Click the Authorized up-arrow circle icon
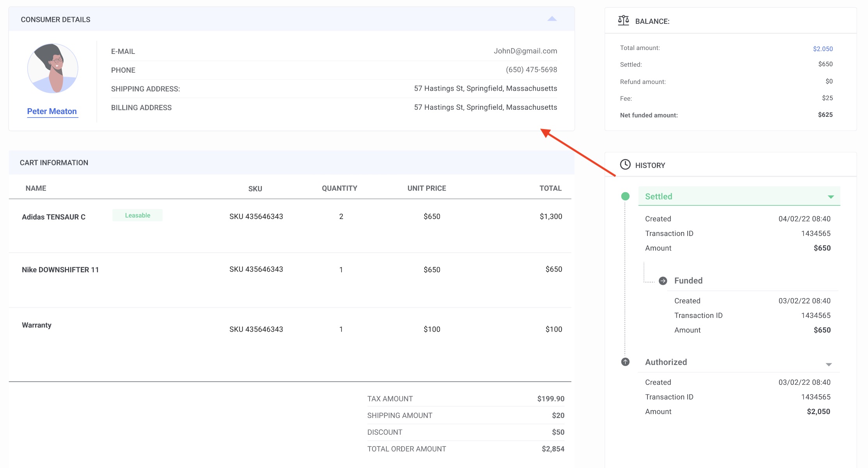This screenshot has height=468, width=868. 625,362
